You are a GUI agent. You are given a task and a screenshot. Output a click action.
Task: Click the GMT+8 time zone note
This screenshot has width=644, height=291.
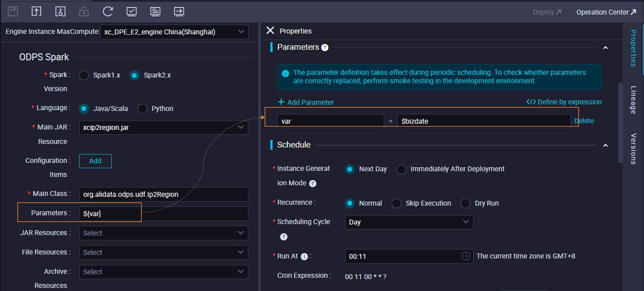coord(526,256)
